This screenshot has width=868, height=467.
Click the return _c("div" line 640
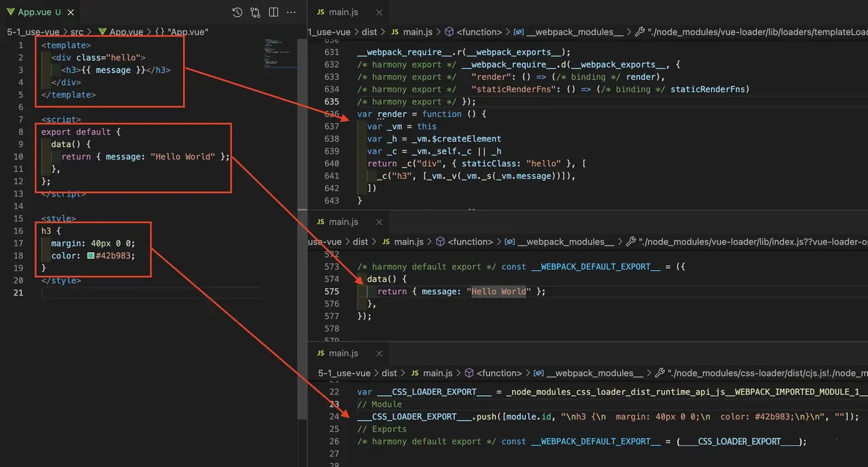(477, 163)
